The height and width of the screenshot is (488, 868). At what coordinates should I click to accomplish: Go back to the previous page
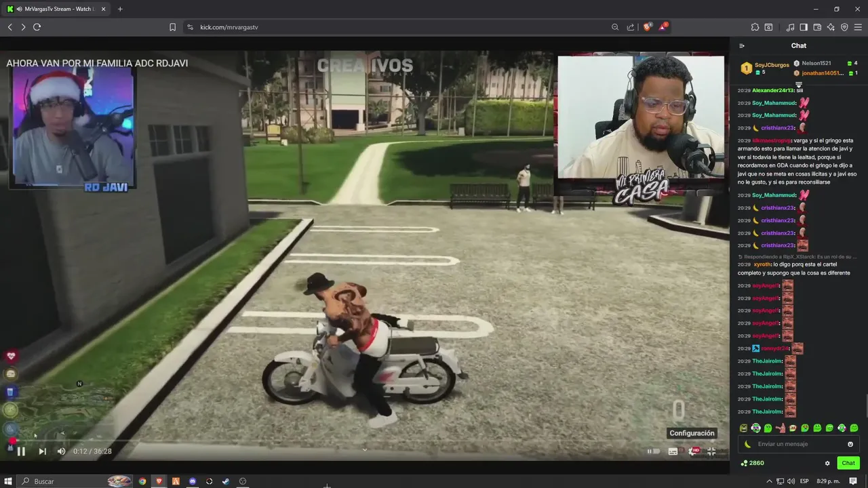pos(9,27)
